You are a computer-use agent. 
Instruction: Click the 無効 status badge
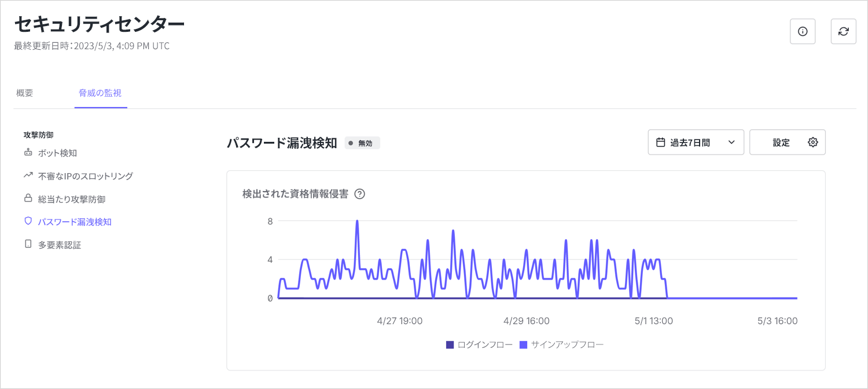362,143
